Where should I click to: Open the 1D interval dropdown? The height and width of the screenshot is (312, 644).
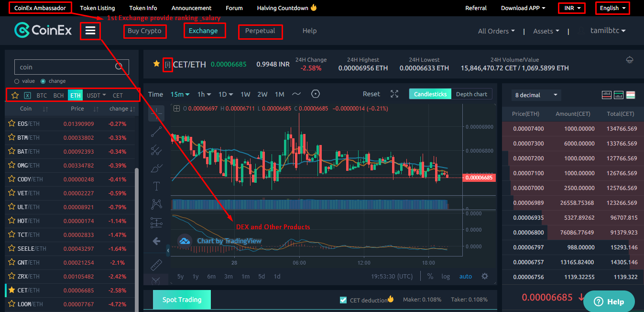tap(226, 94)
